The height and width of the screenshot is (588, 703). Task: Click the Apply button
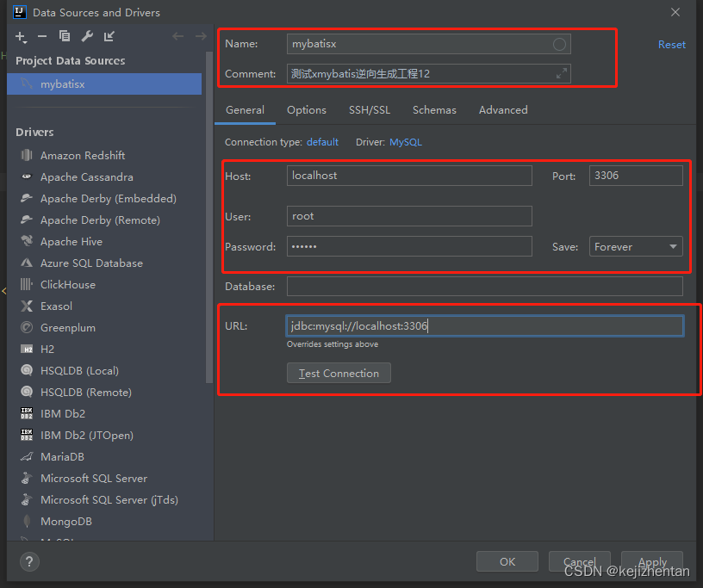(652, 561)
